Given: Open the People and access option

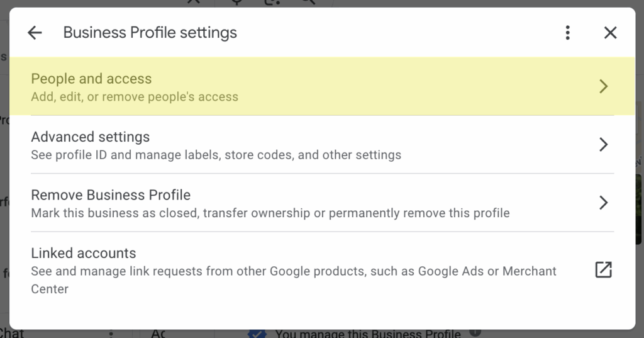Looking at the screenshot, I should 91,79.
